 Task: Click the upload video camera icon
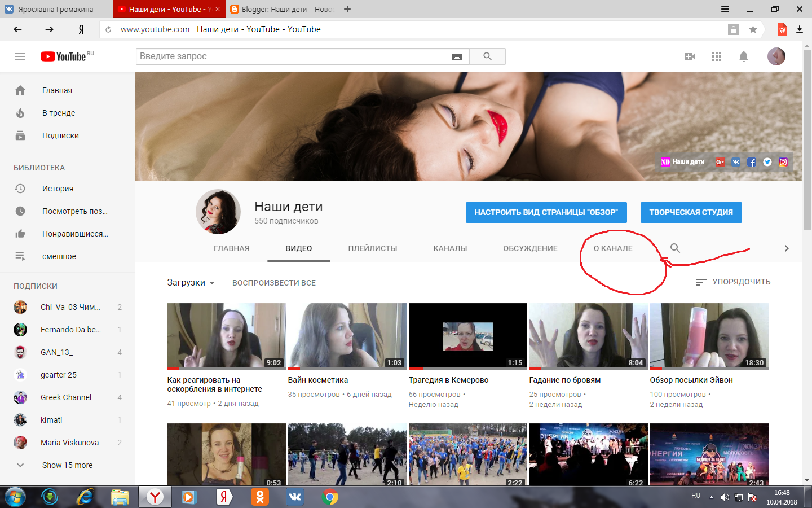click(x=690, y=56)
